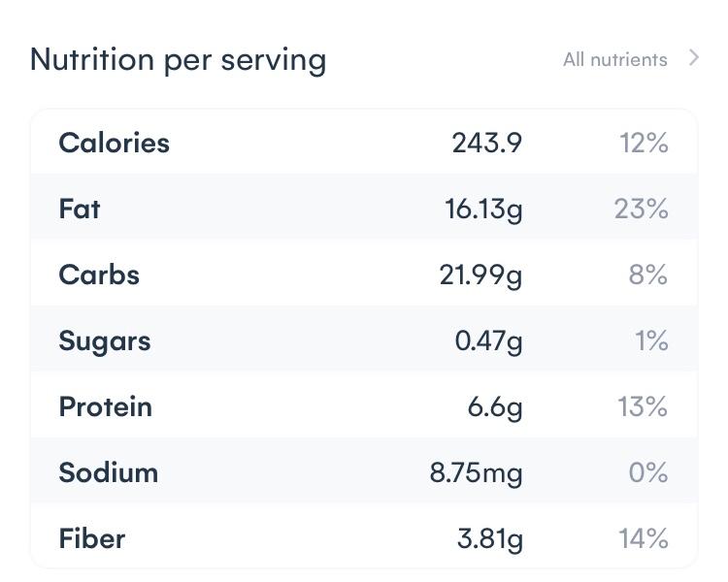Click the 0.47g sugars amount
Image resolution: width=728 pixels, height=582 pixels.
click(488, 340)
